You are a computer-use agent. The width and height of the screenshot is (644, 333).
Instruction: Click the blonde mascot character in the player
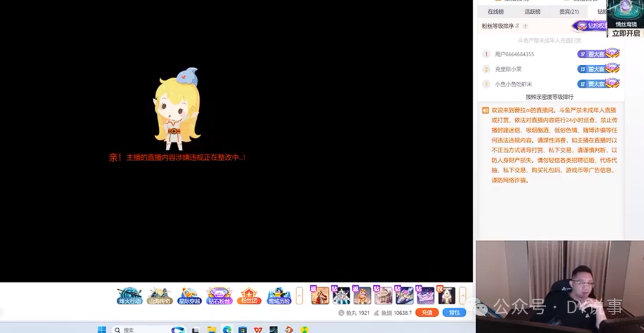[178, 109]
